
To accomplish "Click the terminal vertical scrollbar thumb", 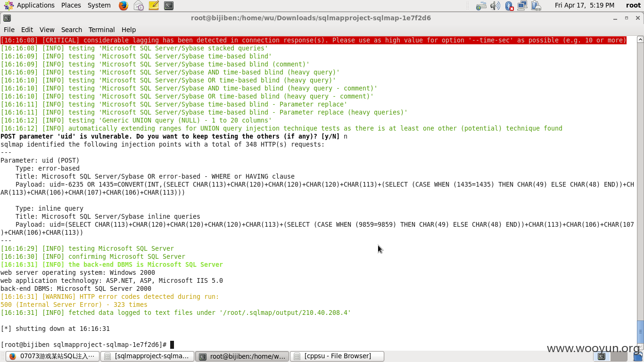I will pos(640,331).
